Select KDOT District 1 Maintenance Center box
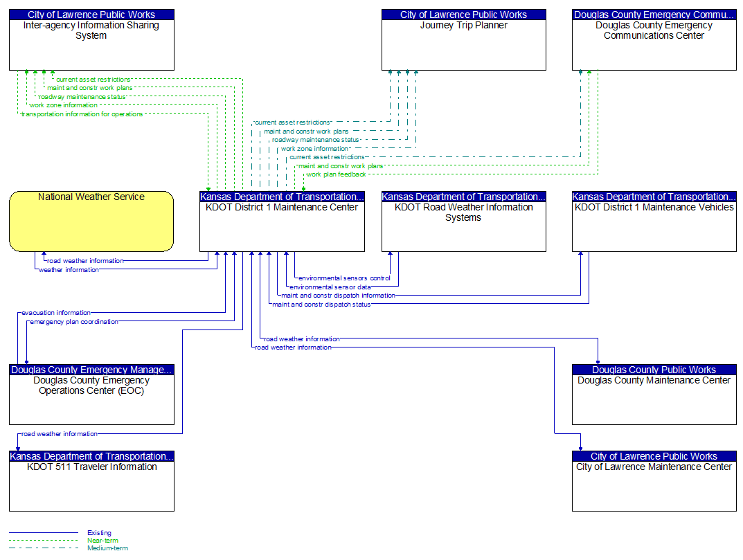The height and width of the screenshot is (560, 743). coord(282,222)
